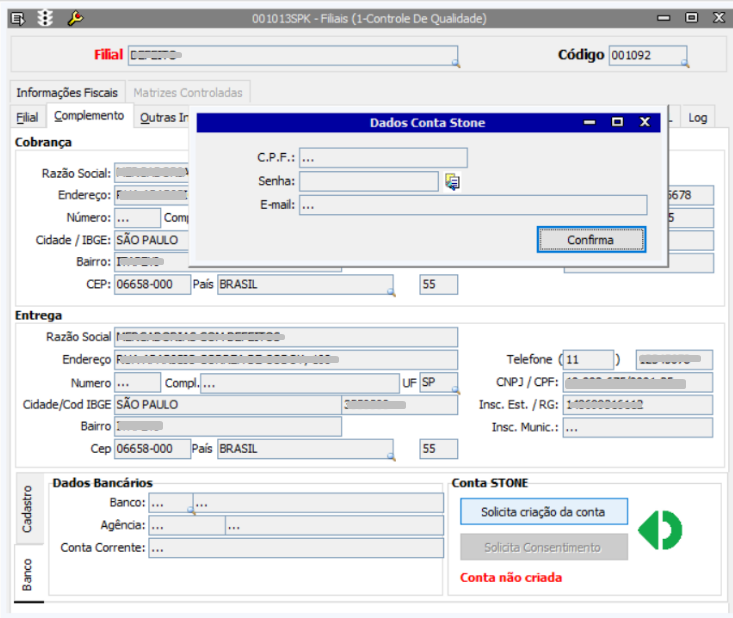
Task: Select the vertical Banco tab
Action: click(28, 575)
